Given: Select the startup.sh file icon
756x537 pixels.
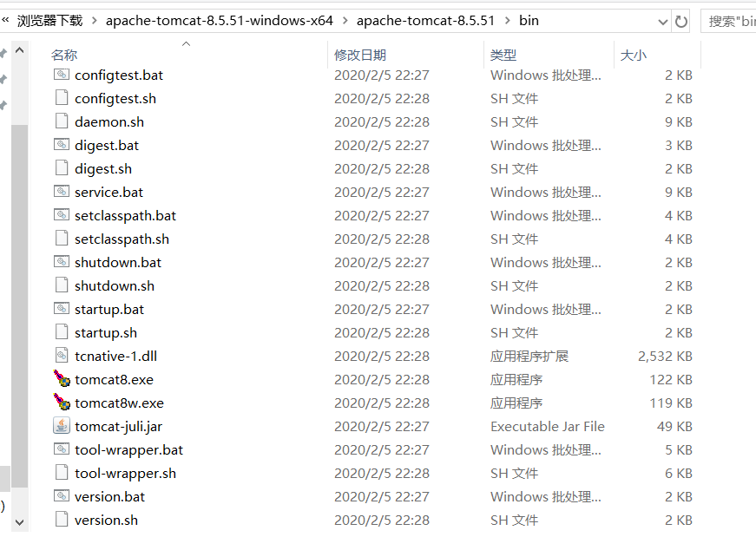Looking at the screenshot, I should (62, 332).
